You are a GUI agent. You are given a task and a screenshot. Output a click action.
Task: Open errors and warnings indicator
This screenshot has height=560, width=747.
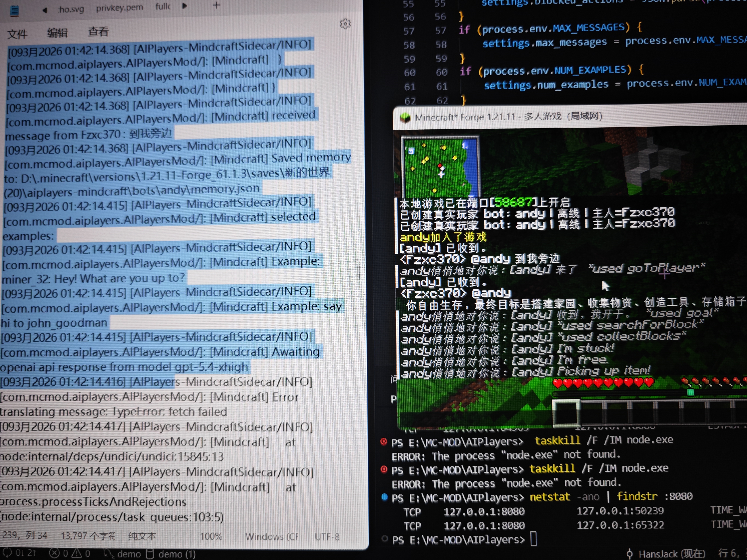click(x=69, y=553)
